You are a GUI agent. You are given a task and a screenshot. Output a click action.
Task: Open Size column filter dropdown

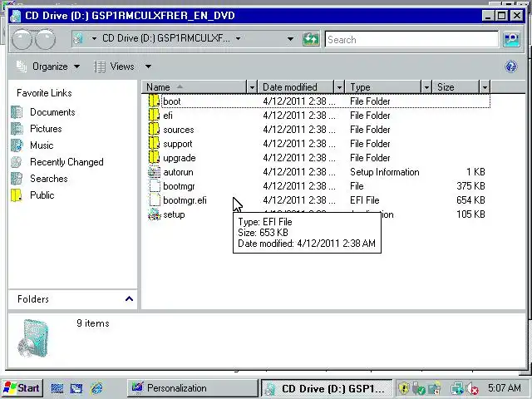485,87
